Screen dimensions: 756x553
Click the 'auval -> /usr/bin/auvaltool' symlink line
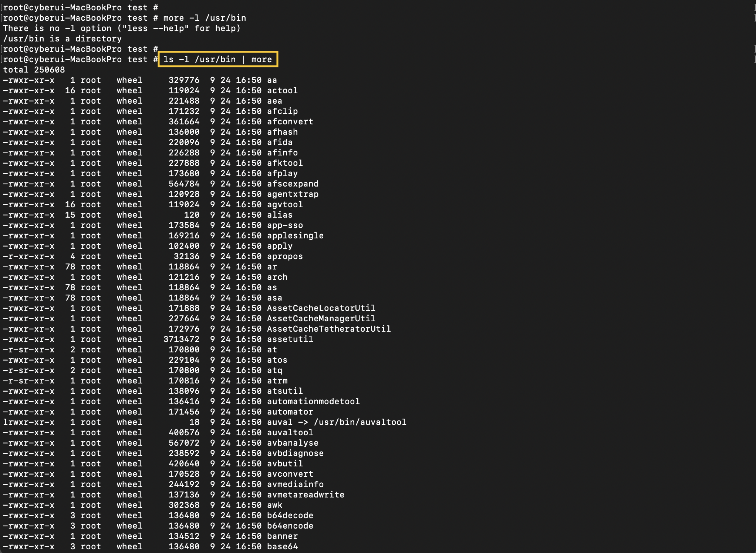point(337,422)
